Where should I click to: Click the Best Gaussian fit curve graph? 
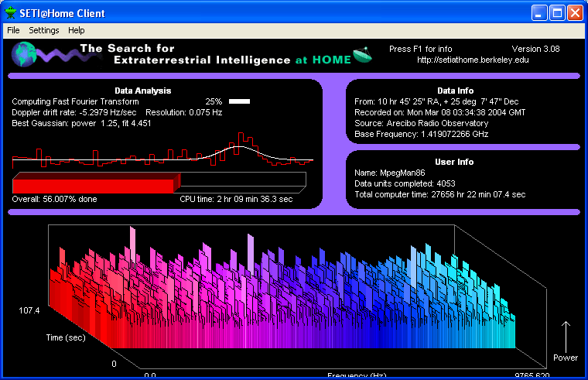162,153
